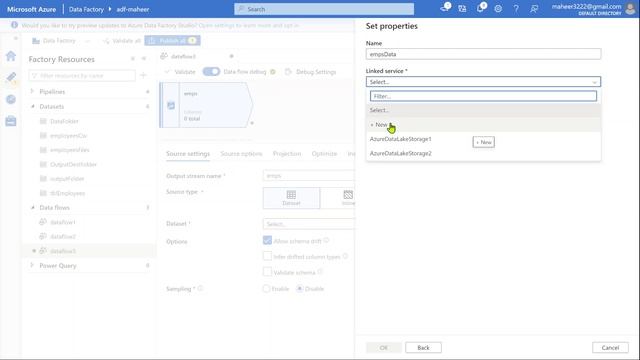Click info icon beside Validate schema
This screenshot has height=360, width=640.
(320, 271)
